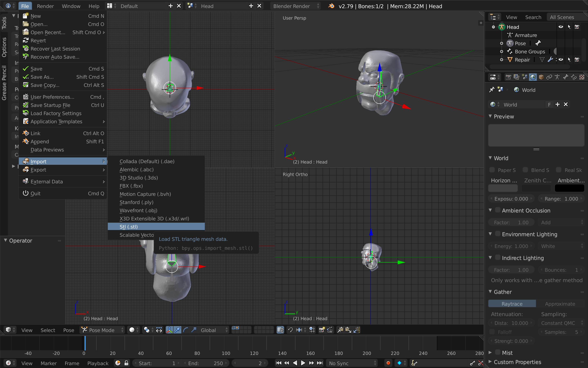Enable the Paper Sky checkbox
Screen dimensions: 588x368
492,170
